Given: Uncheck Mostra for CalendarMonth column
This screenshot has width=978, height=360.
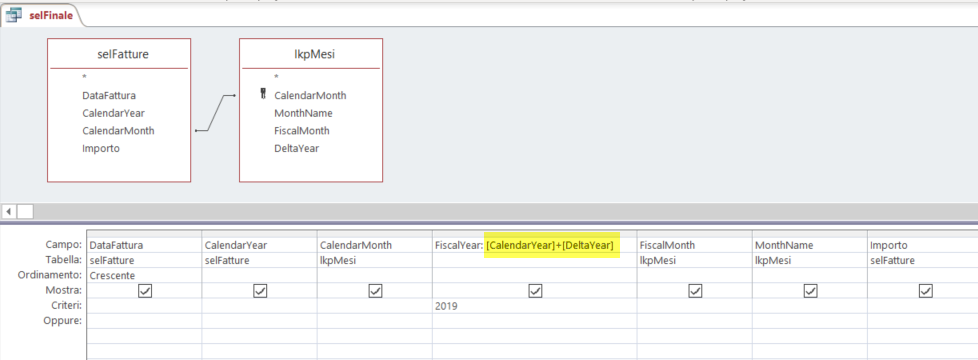Looking at the screenshot, I should (375, 291).
